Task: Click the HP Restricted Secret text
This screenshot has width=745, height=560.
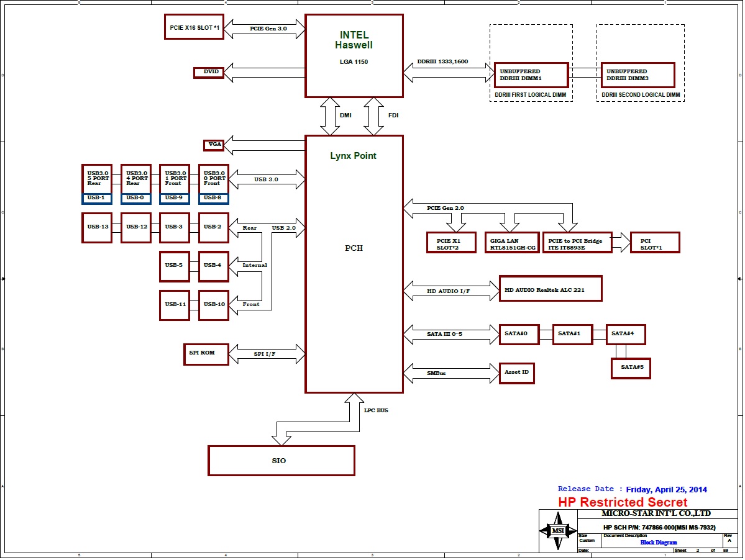Action: [x=621, y=502]
